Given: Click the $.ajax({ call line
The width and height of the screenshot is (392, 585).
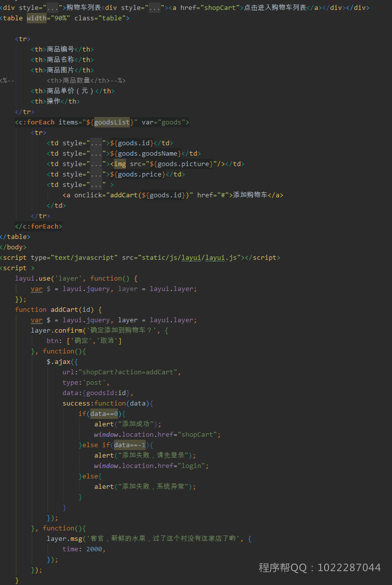Looking at the screenshot, I should [x=62, y=362].
